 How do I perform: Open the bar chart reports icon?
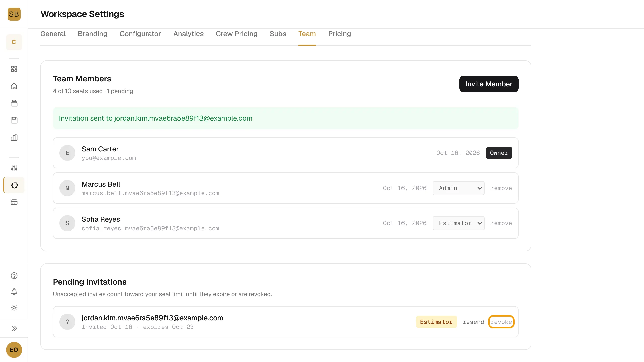point(14,137)
